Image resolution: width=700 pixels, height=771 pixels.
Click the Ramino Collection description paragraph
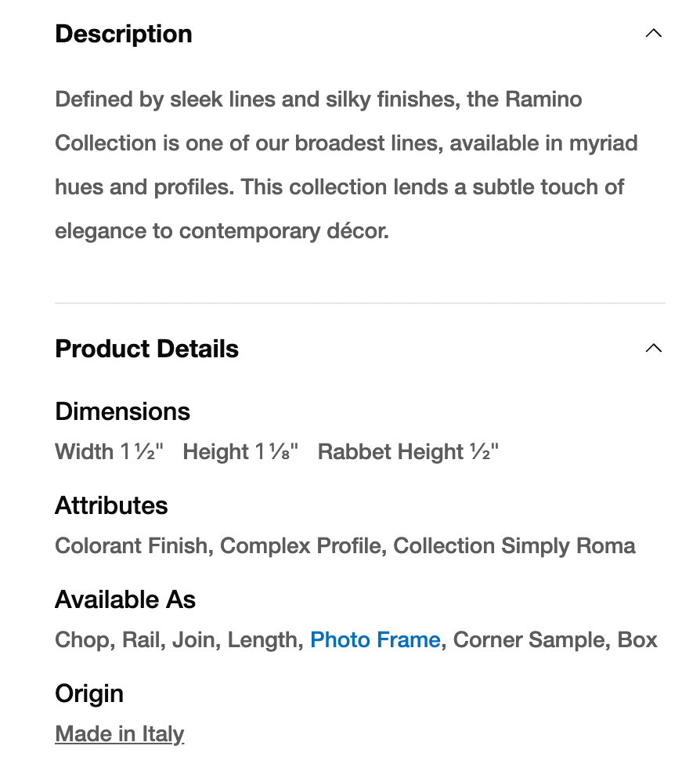click(345, 165)
